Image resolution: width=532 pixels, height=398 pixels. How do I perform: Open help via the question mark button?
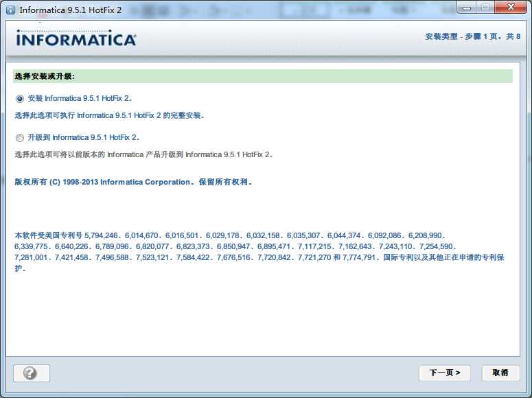point(32,373)
